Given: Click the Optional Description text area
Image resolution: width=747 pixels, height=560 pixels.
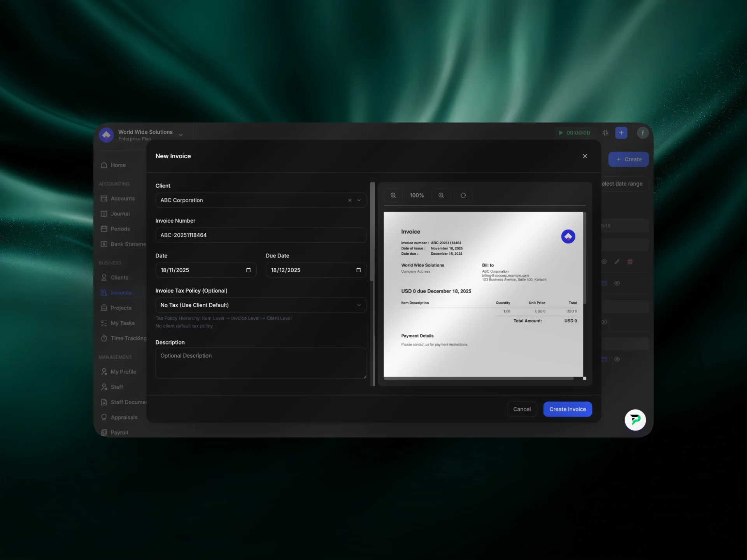Looking at the screenshot, I should pos(261,363).
